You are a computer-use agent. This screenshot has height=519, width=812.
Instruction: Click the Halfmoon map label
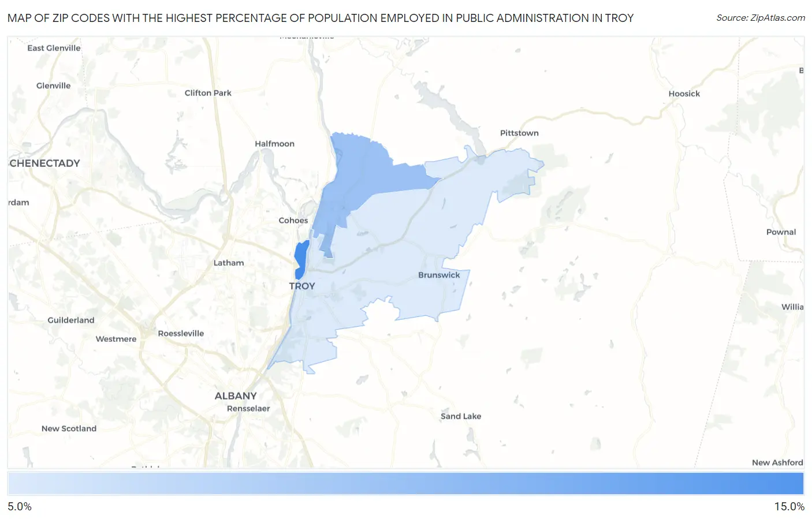coord(274,144)
